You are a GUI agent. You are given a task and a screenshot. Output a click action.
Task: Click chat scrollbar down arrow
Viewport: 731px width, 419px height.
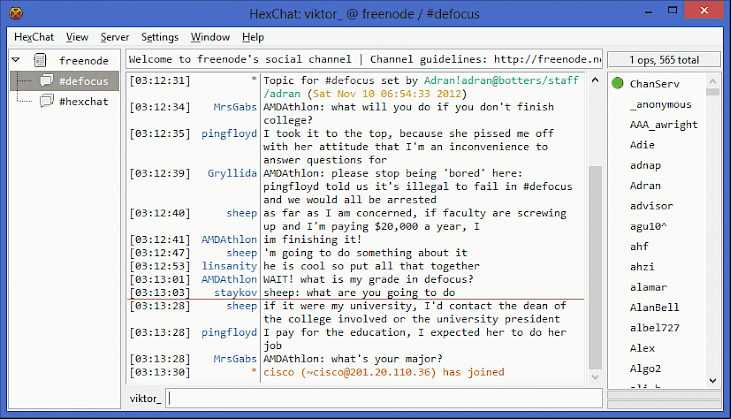(x=595, y=377)
